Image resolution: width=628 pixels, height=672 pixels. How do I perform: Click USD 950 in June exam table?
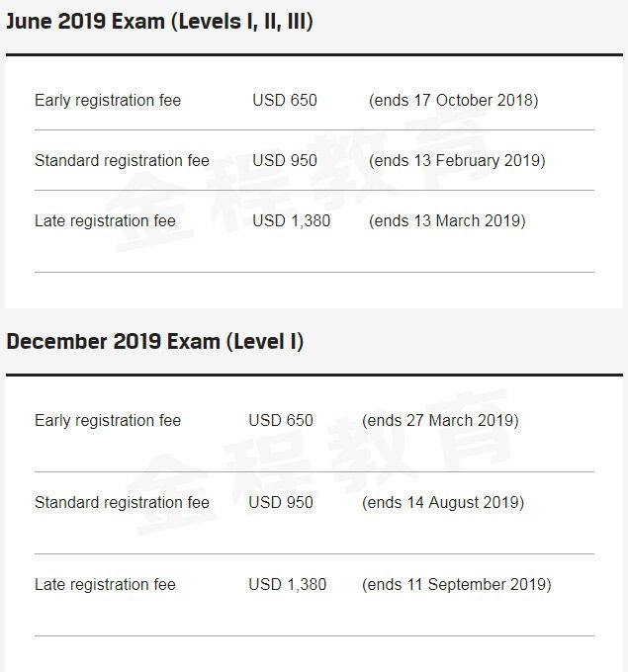(x=285, y=160)
